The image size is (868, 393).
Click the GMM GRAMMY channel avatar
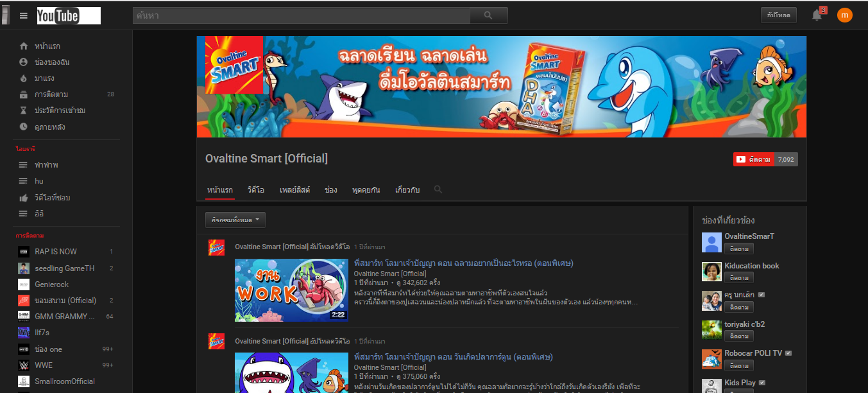click(x=24, y=316)
